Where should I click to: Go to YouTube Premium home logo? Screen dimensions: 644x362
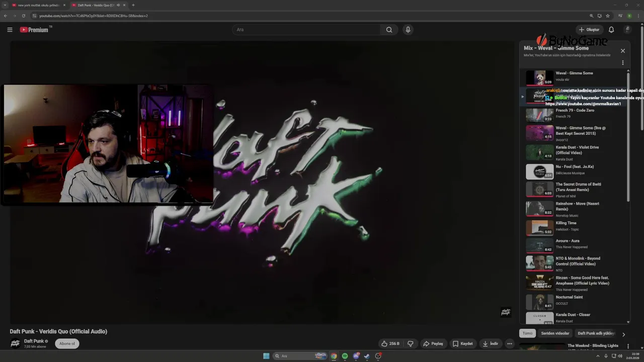(34, 30)
